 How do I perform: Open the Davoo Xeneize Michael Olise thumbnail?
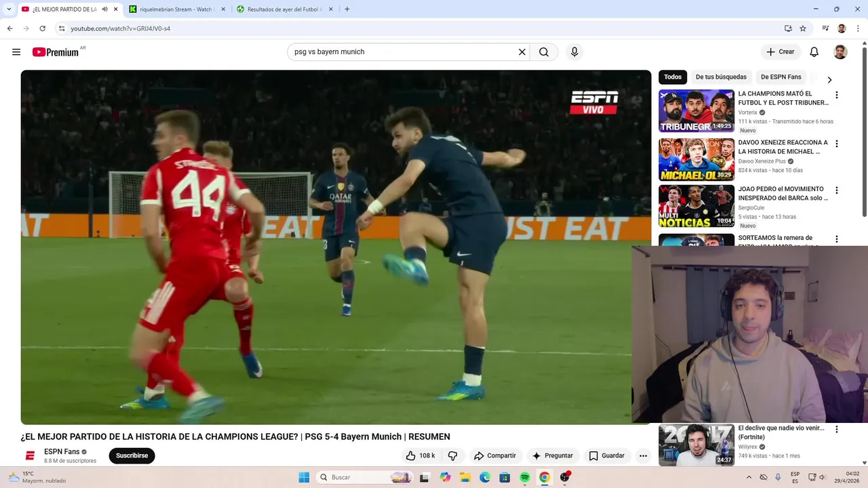[x=696, y=160]
